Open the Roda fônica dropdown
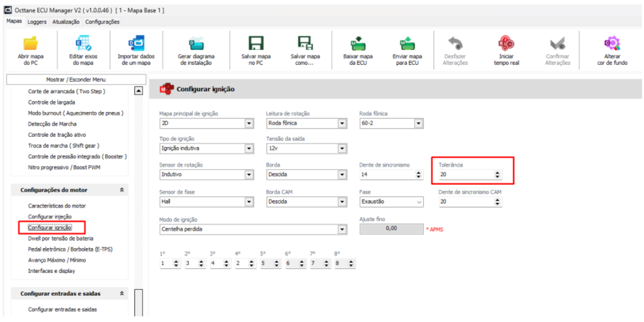This screenshot has width=644, height=322. tap(418, 123)
